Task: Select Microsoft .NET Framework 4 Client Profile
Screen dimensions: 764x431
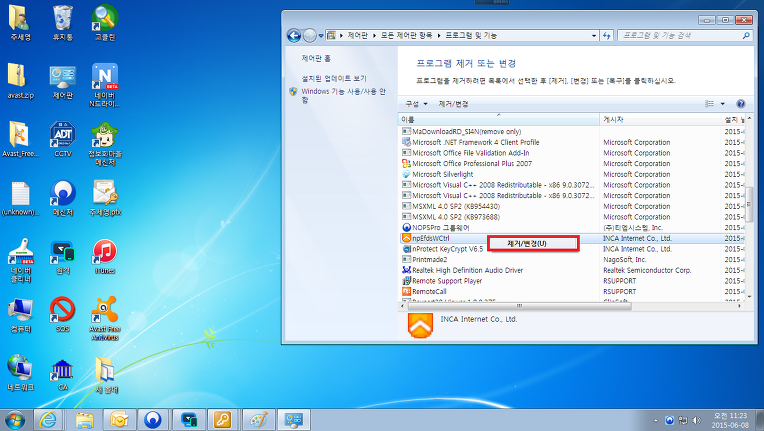Action: click(573, 142)
